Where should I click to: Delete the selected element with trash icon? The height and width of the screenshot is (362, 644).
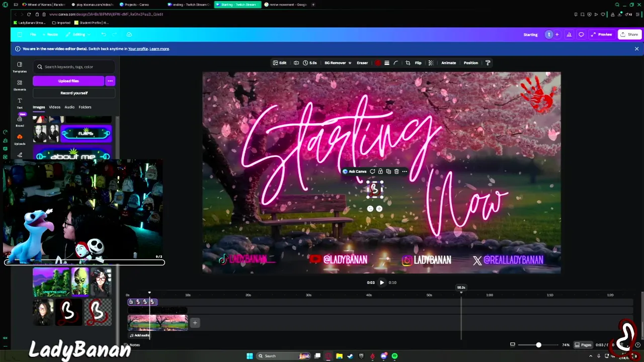pos(396,171)
